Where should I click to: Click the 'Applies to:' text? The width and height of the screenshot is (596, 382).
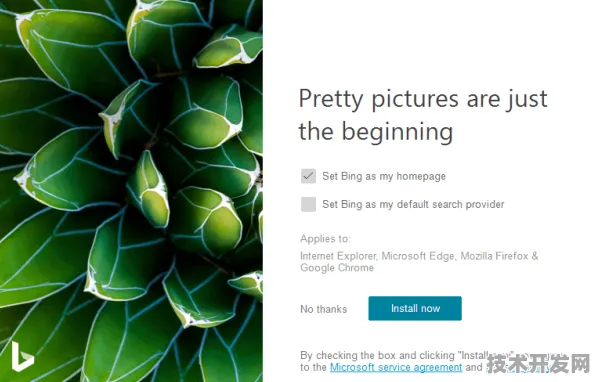[x=325, y=239]
